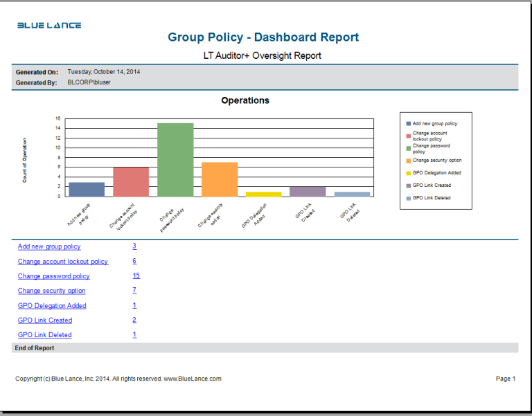
Task: Select the 'GPO Delegation Added' link
Action: (x=52, y=306)
